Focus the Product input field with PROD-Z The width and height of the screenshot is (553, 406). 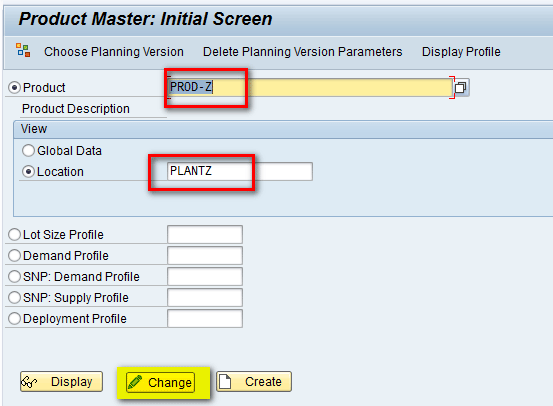pyautogui.click(x=310, y=87)
